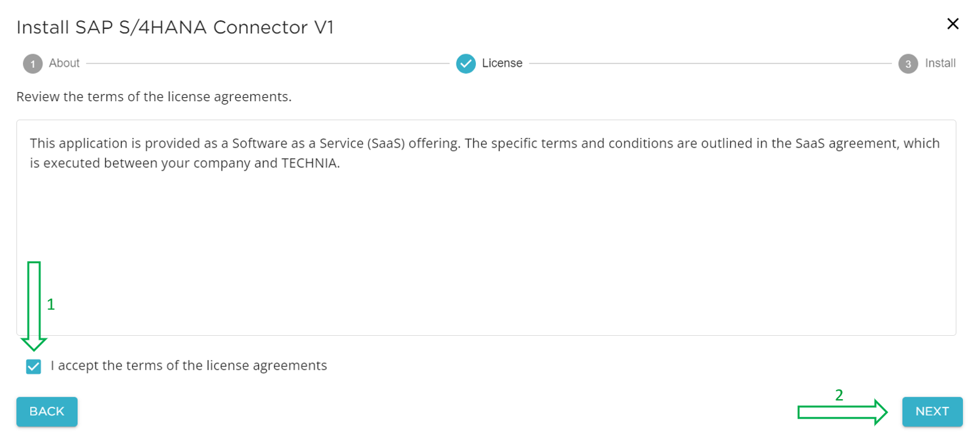Screen dimensions: 980x441
Task: Click the About step label
Action: pos(65,63)
